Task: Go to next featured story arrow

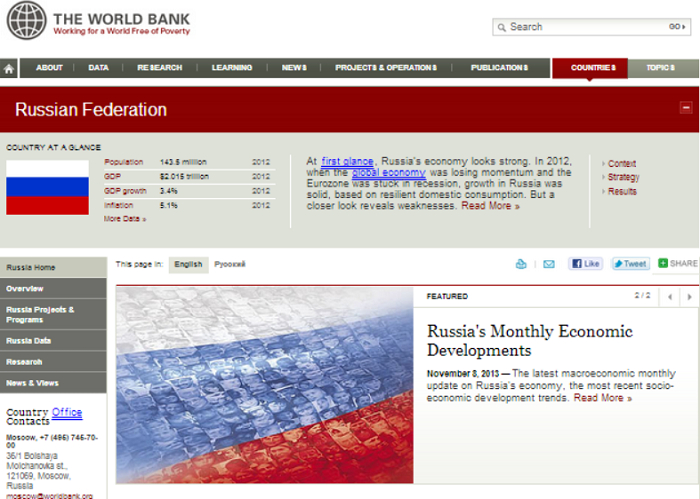Action: click(689, 297)
